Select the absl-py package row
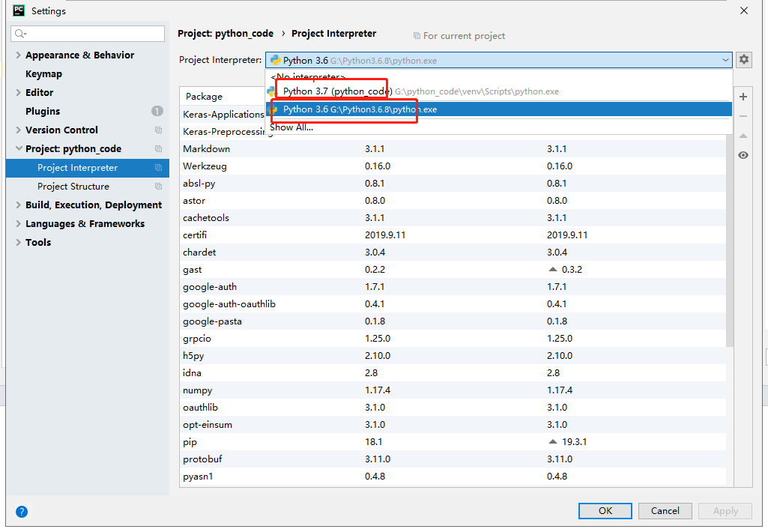Screen dimensions: 768x532 [x=453, y=184]
